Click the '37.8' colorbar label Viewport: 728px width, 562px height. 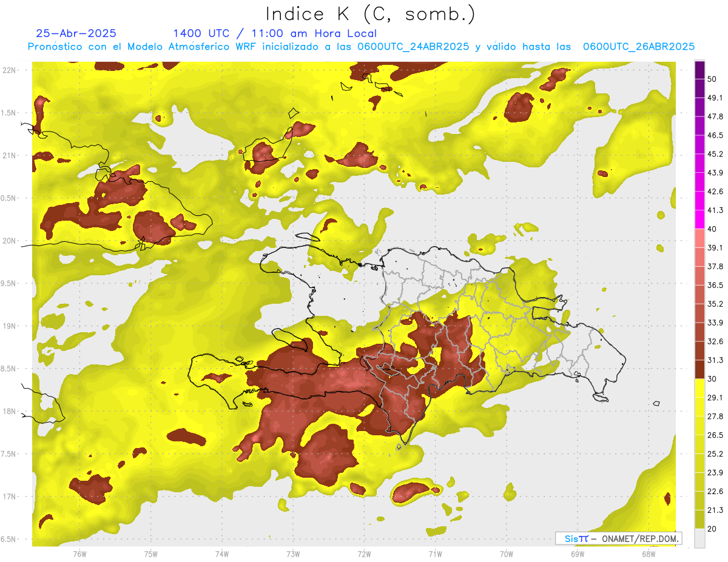715,266
